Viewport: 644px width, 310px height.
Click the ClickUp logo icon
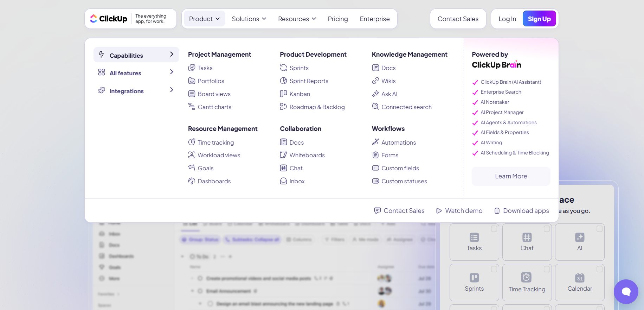point(94,19)
